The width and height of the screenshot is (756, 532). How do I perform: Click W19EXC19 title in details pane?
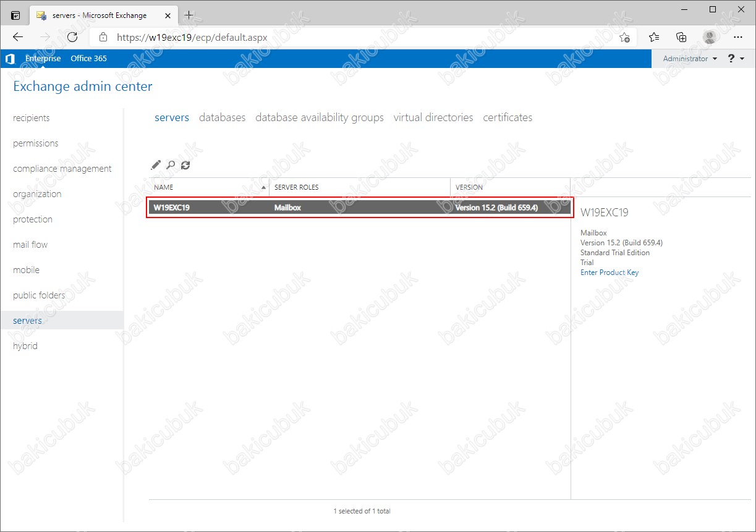[x=605, y=213]
